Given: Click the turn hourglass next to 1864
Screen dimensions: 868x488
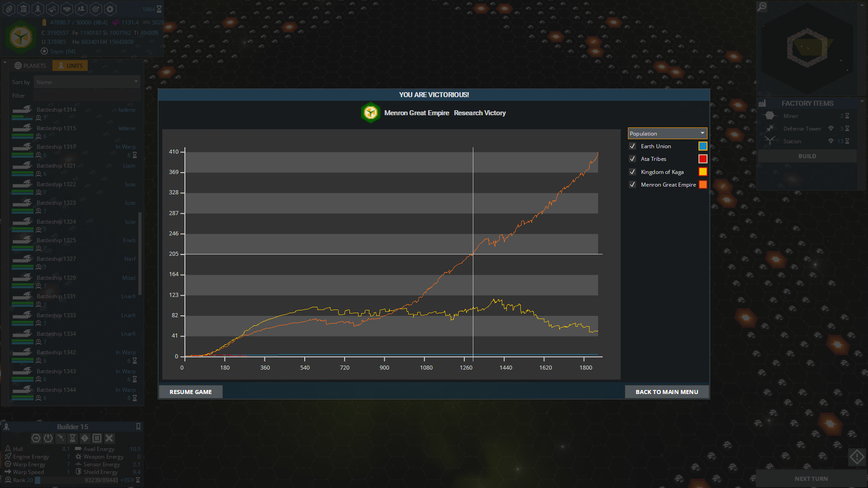Looking at the screenshot, I should click(x=159, y=9).
